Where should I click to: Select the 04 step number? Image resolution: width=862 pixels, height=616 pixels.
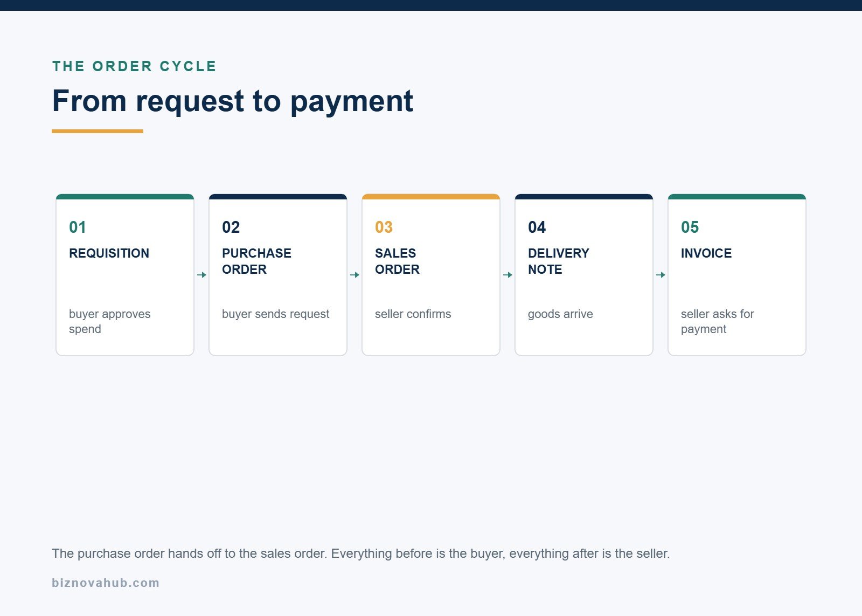pyautogui.click(x=537, y=227)
